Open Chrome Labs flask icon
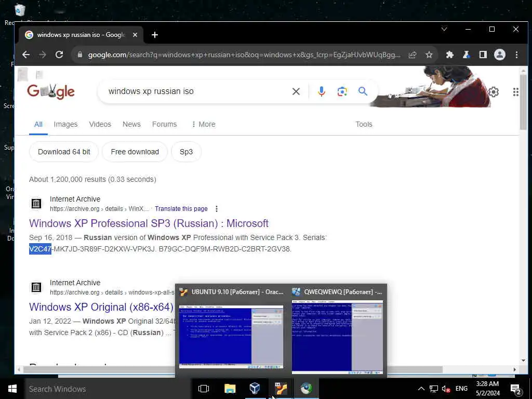 (x=466, y=55)
